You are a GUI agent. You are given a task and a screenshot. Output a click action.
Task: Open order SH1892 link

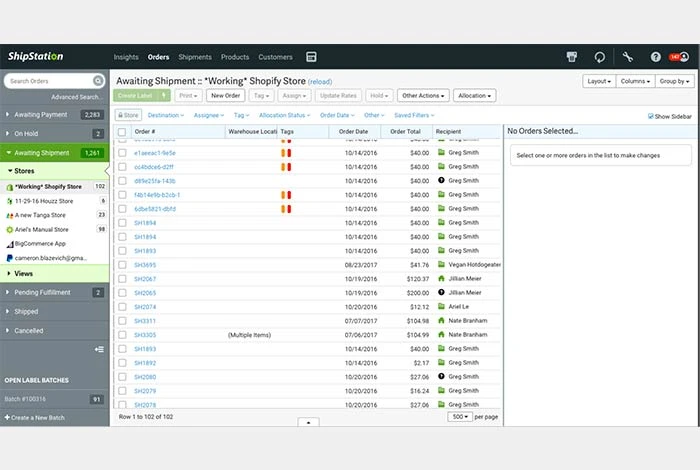tap(145, 363)
